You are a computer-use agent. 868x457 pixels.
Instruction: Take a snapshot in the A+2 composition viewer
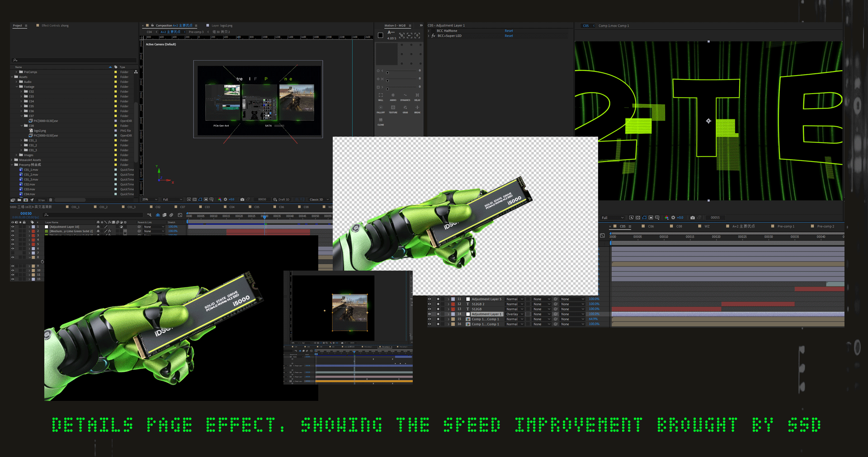click(x=242, y=199)
